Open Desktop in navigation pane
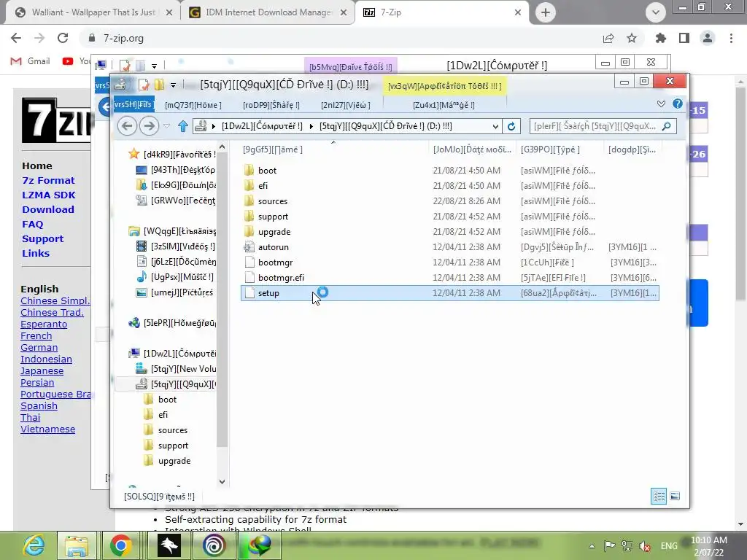Viewport: 747px width, 560px height. pos(175,169)
